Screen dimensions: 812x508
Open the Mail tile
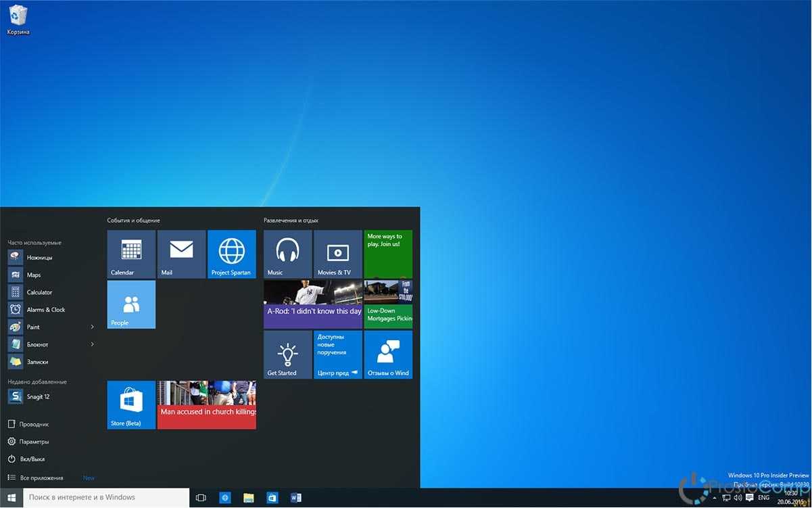(181, 254)
